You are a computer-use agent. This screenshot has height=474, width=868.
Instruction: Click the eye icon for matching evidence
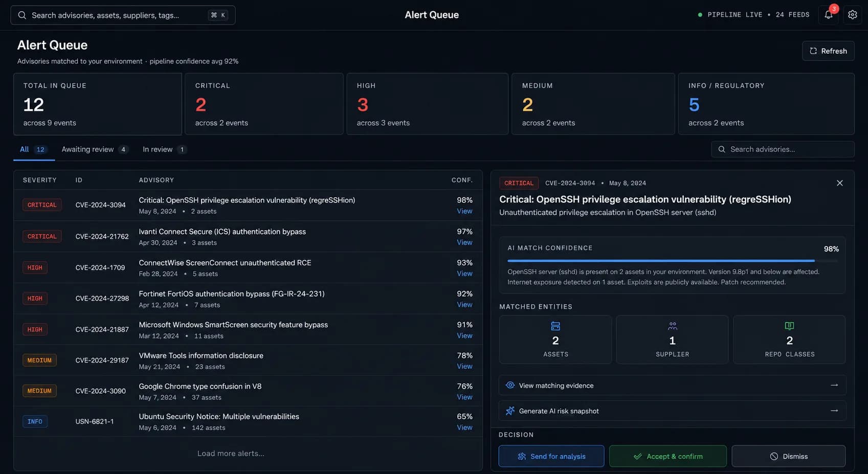click(x=510, y=385)
